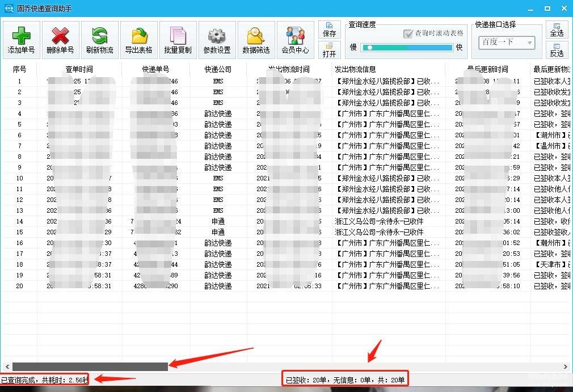Click the app logo in title bar
Screen dimensions: 573x392
pyautogui.click(x=9, y=8)
